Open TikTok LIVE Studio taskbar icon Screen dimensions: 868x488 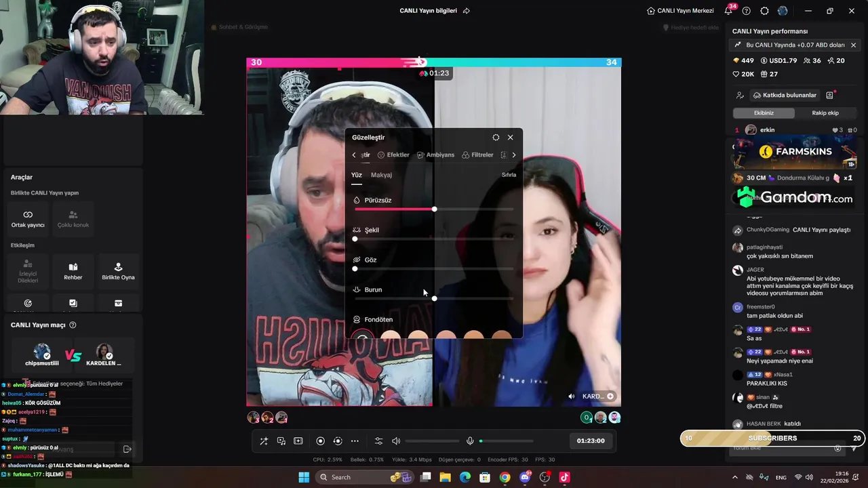pyautogui.click(x=564, y=477)
